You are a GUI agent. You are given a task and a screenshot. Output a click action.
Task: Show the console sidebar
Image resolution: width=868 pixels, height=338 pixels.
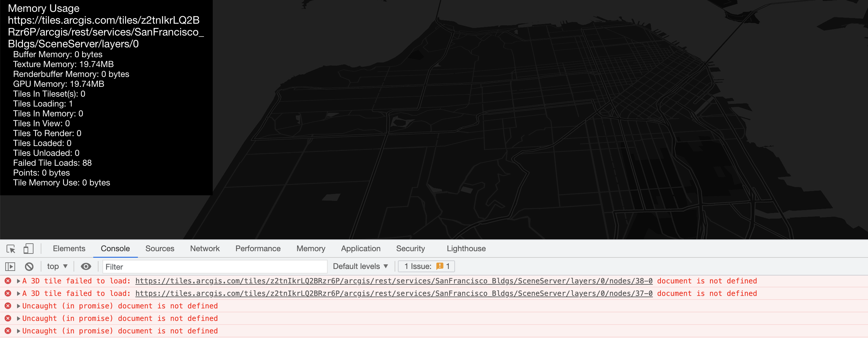(x=11, y=266)
